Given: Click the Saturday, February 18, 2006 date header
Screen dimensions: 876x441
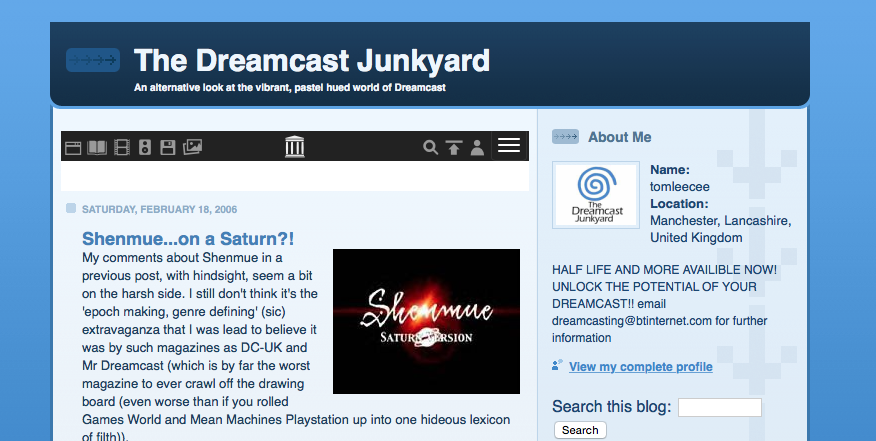Looking at the screenshot, I should click(x=159, y=210).
